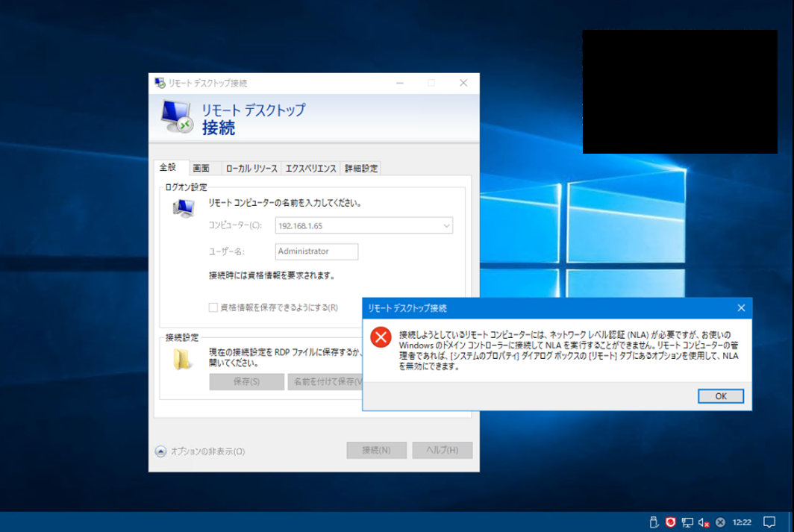Click the folder icon in 接続設定

tap(182, 359)
